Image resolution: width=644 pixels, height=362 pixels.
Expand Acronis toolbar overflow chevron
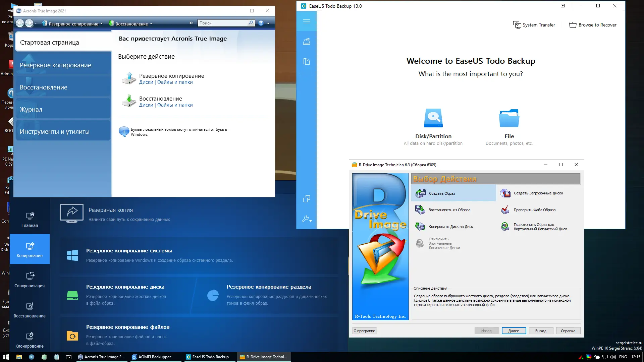[191, 23]
